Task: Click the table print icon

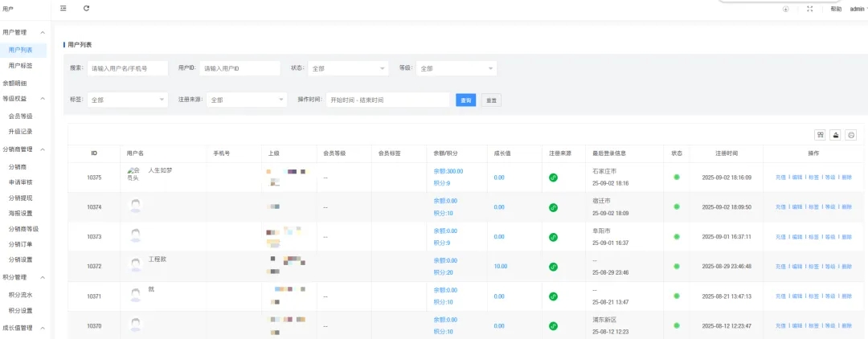Action: coord(851,135)
